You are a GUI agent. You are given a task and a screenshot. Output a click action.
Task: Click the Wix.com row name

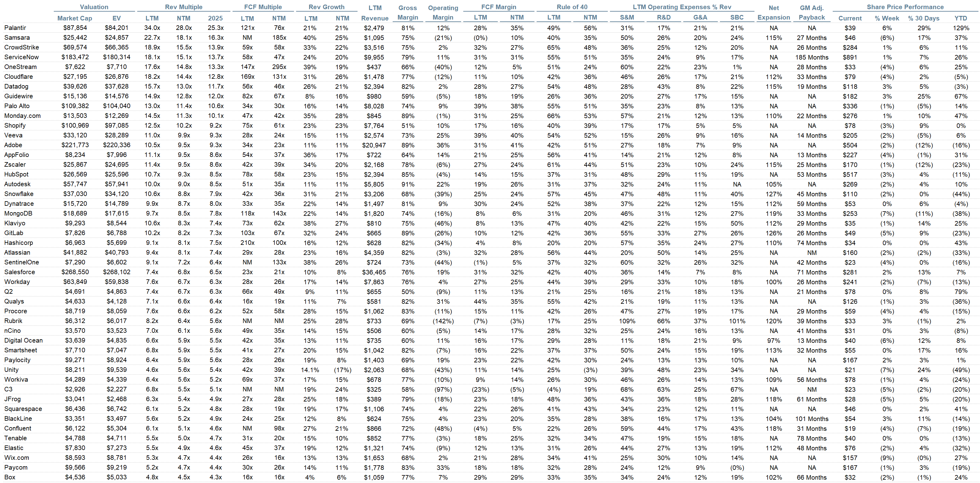pyautogui.click(x=17, y=458)
